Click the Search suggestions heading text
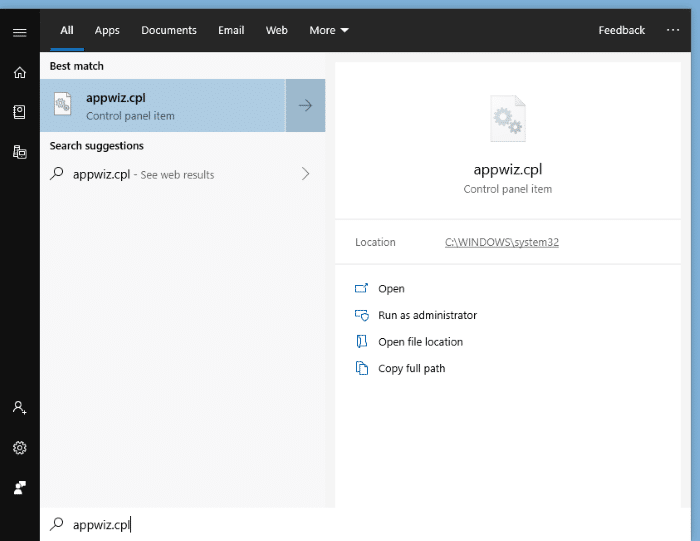The image size is (700, 541). click(96, 146)
